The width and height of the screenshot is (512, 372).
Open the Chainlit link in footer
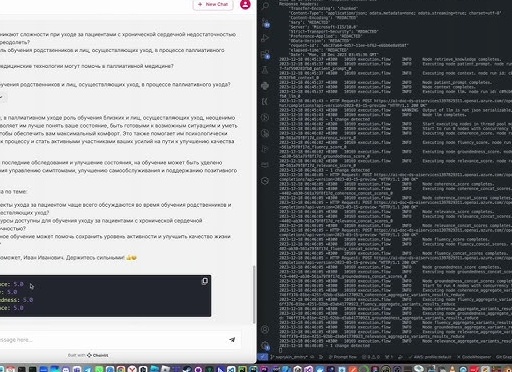click(98, 355)
